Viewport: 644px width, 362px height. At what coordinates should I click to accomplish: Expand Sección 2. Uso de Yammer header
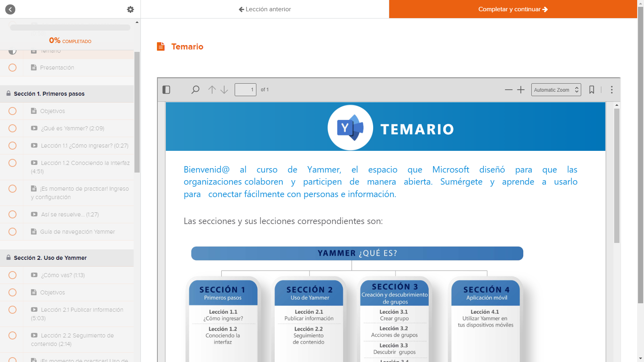point(67,258)
